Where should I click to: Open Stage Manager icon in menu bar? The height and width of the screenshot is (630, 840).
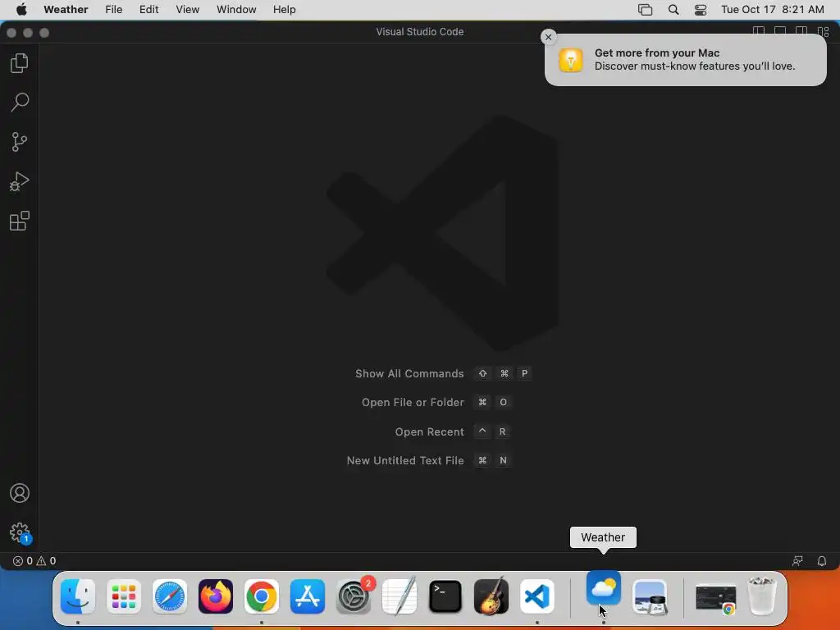tap(645, 9)
